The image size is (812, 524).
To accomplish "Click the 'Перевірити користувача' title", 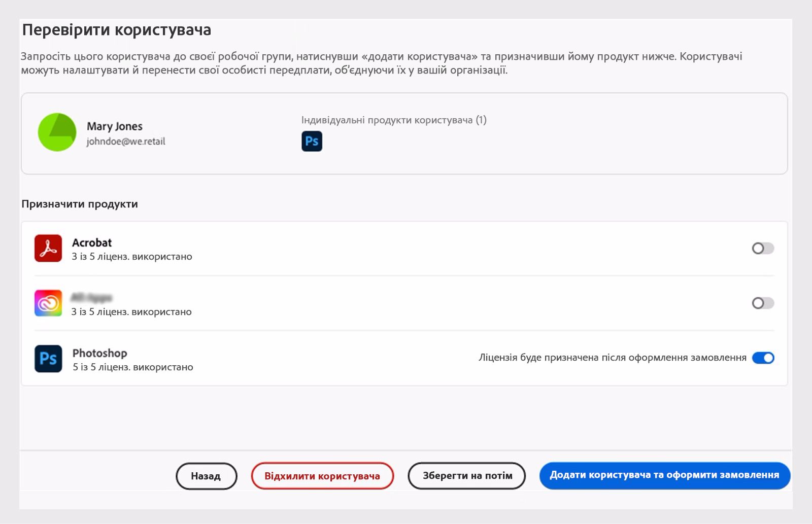I will coord(117,30).
